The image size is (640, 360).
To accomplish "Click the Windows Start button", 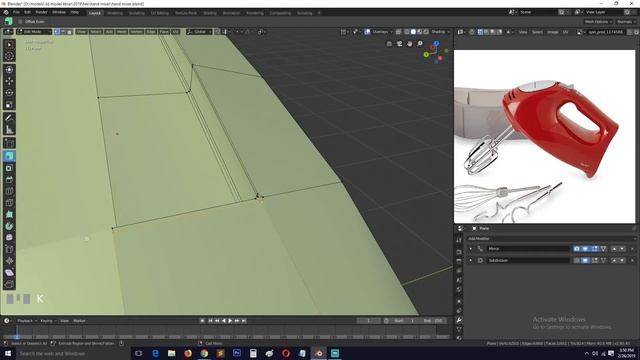I will tap(7, 353).
